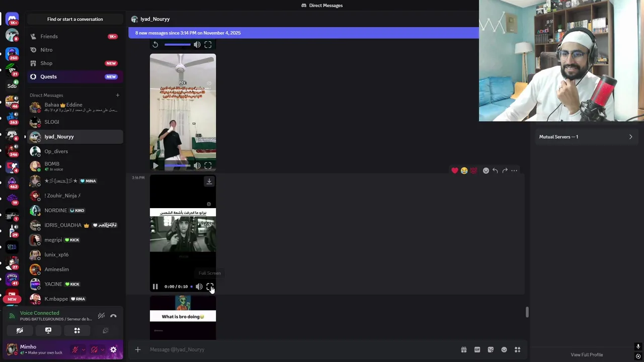
Task: Jump to 8 new messages banner
Action: tap(303, 33)
